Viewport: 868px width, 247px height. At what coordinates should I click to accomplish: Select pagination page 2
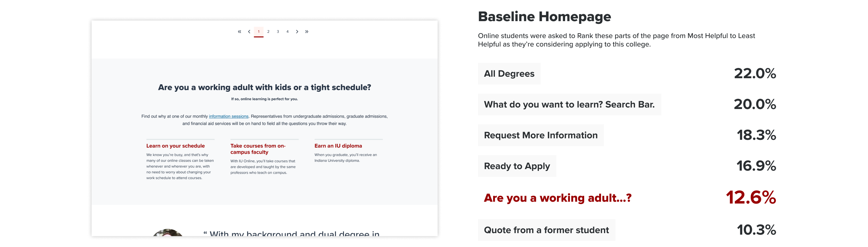(268, 32)
